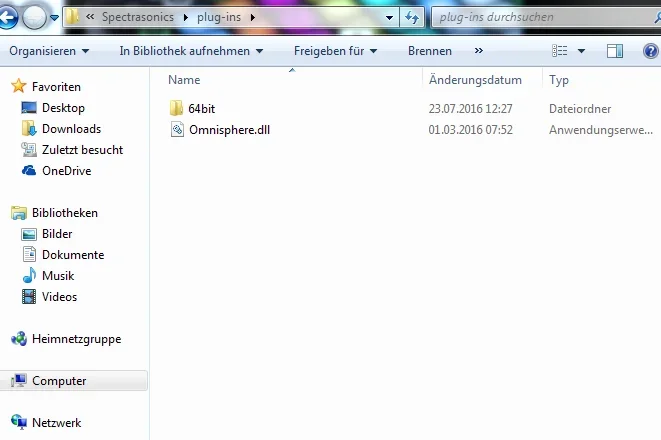The image size is (661, 440).
Task: Select the Omnisphere.dll file icon
Action: [177, 129]
